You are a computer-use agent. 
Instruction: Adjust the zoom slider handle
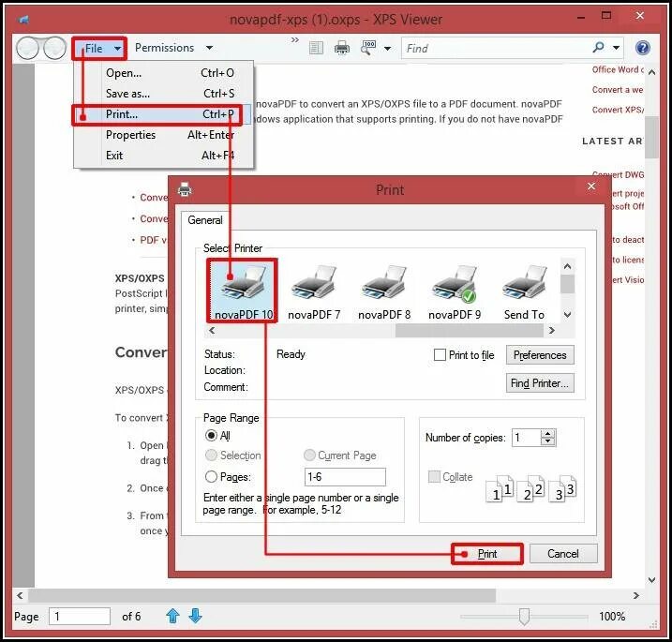[524, 617]
